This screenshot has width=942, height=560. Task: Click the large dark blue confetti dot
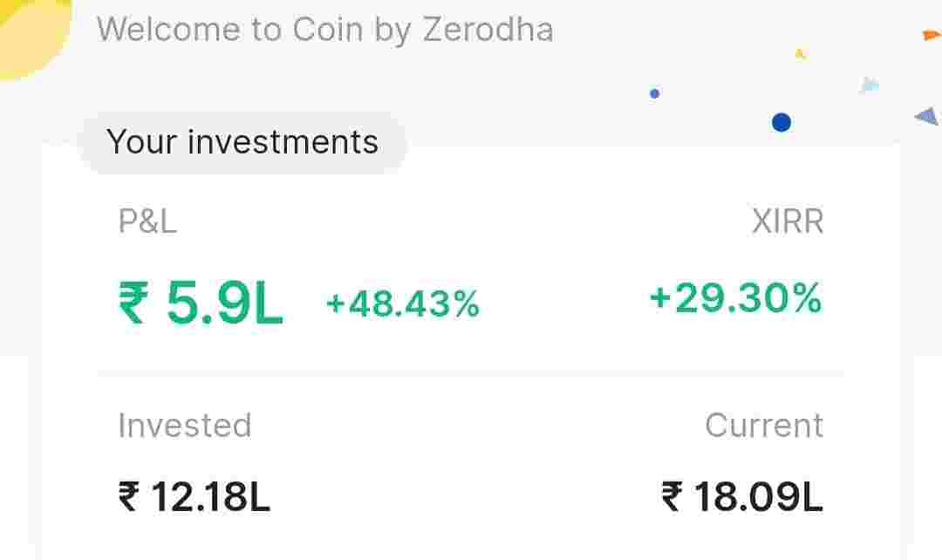(x=782, y=123)
